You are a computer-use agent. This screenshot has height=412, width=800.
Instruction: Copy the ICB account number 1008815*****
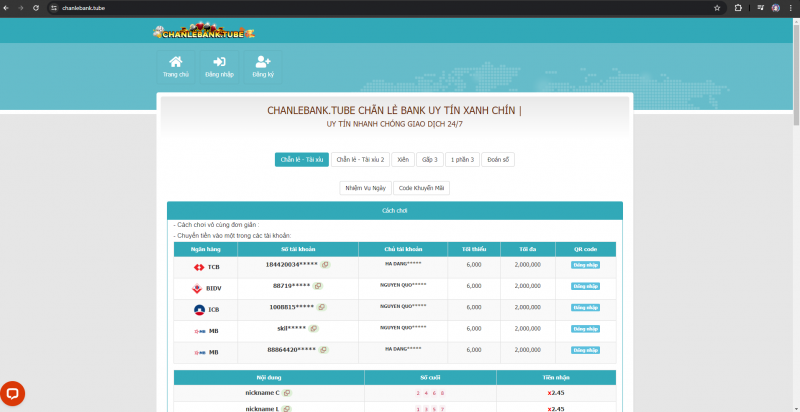click(x=321, y=307)
